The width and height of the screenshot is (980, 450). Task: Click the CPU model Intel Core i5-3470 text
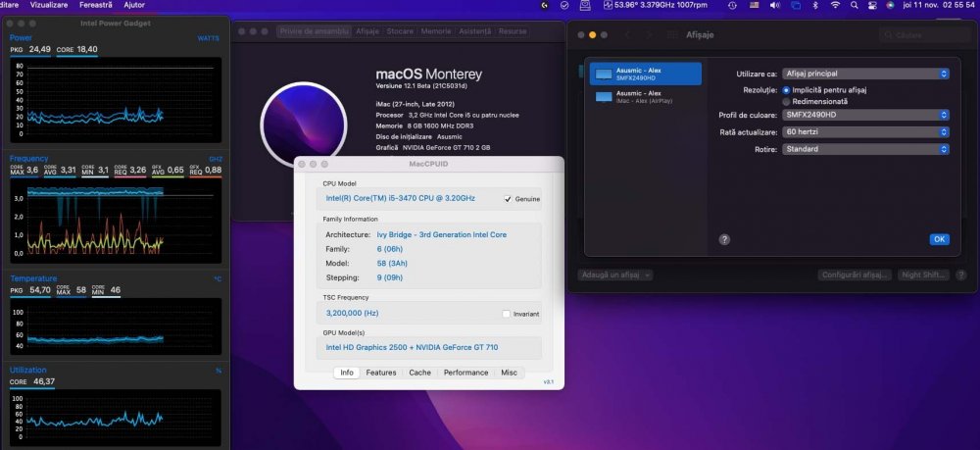coord(401,198)
